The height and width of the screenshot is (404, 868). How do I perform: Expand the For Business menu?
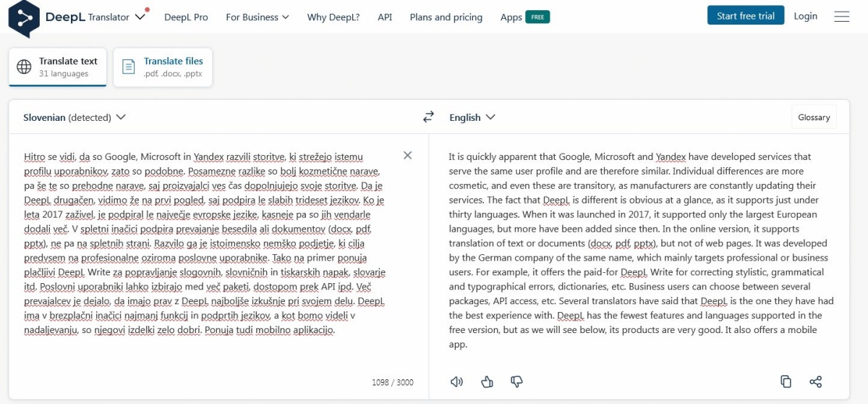click(x=257, y=17)
